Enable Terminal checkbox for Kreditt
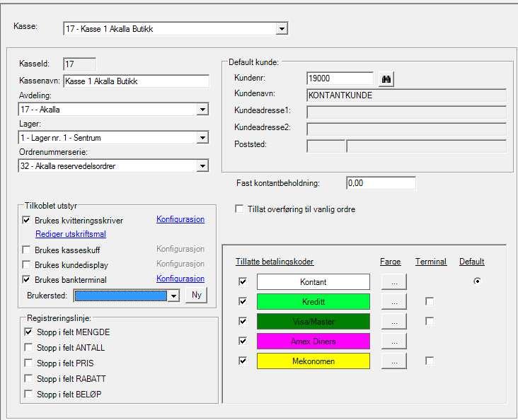This screenshot has height=420, width=518. tap(430, 301)
